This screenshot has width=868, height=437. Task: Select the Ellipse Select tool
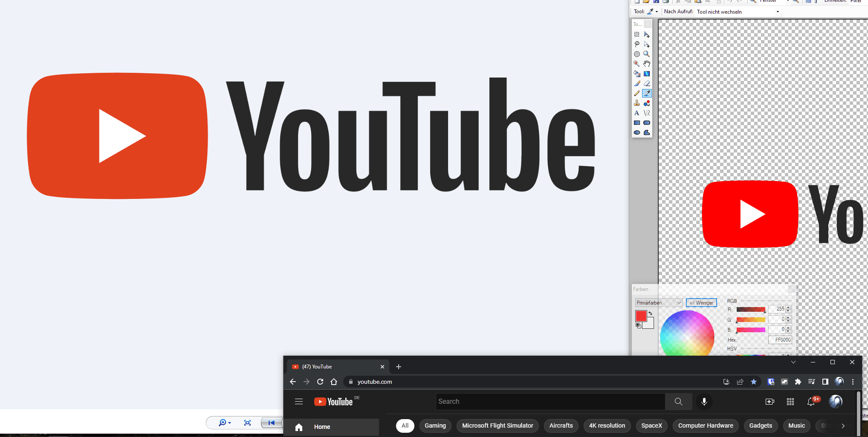click(x=637, y=54)
